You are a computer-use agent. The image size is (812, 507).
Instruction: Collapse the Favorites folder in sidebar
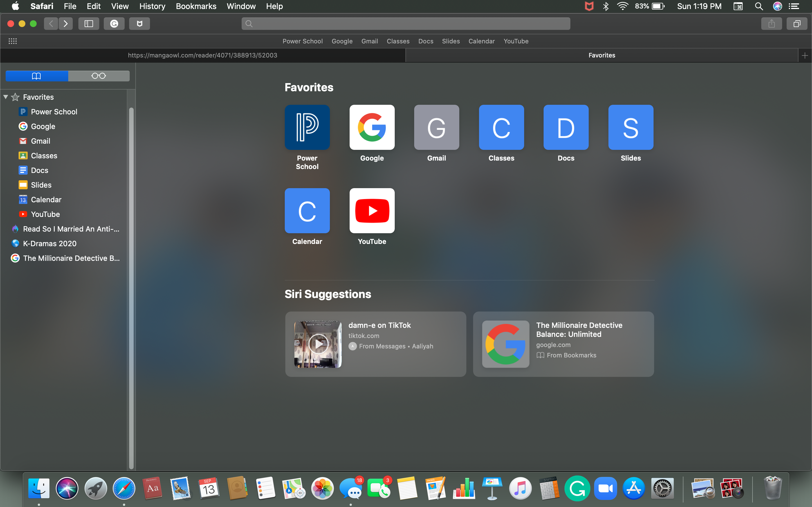click(x=6, y=97)
